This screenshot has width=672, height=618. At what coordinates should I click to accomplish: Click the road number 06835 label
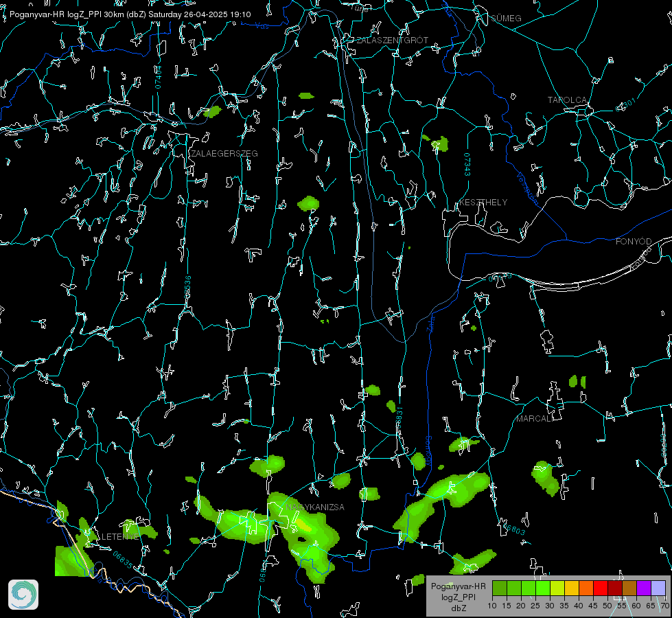coord(123,560)
